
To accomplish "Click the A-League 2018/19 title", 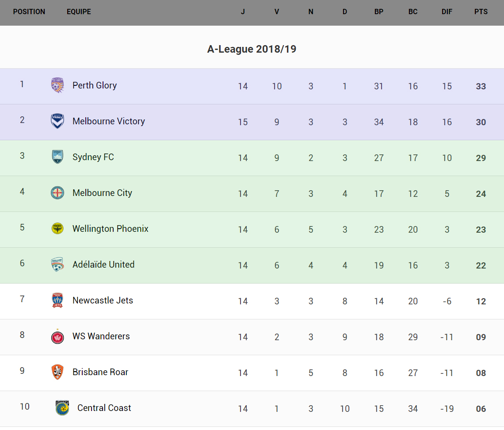I will pyautogui.click(x=252, y=49).
